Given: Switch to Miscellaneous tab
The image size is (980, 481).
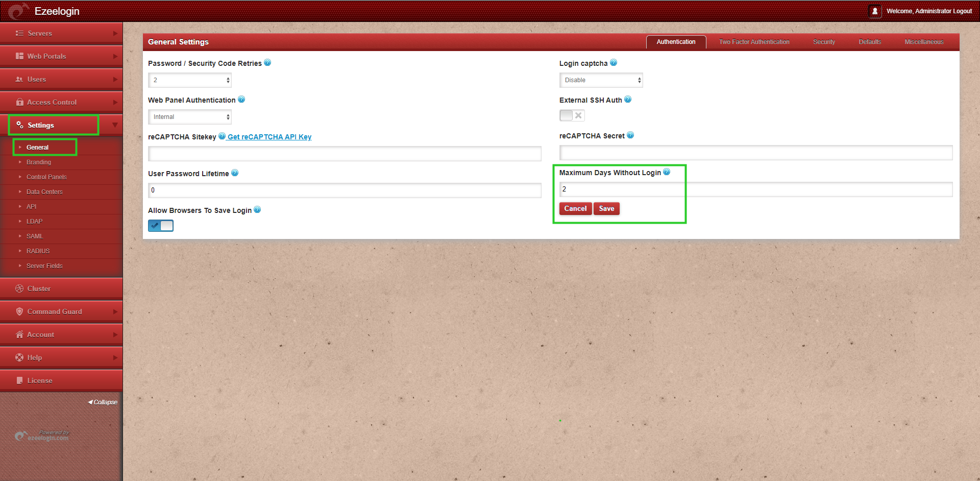Looking at the screenshot, I should 924,42.
